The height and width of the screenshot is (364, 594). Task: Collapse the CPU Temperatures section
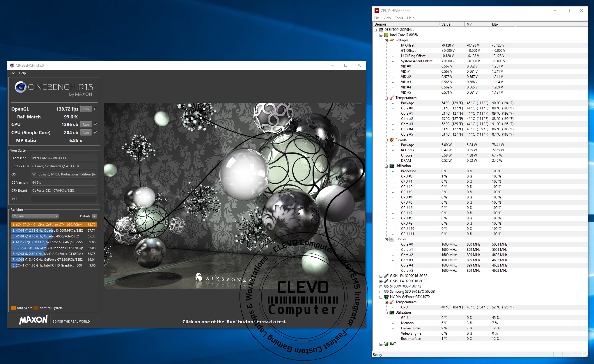[386, 98]
